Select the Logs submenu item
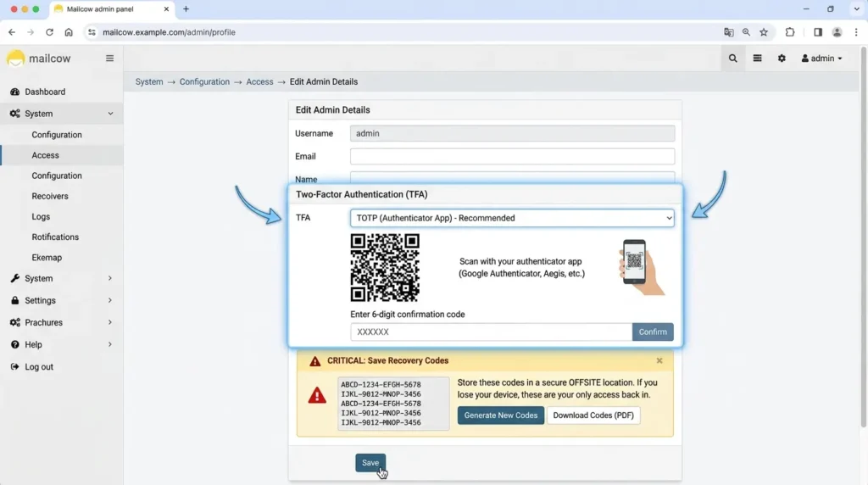The height and width of the screenshot is (485, 868). pyautogui.click(x=41, y=216)
